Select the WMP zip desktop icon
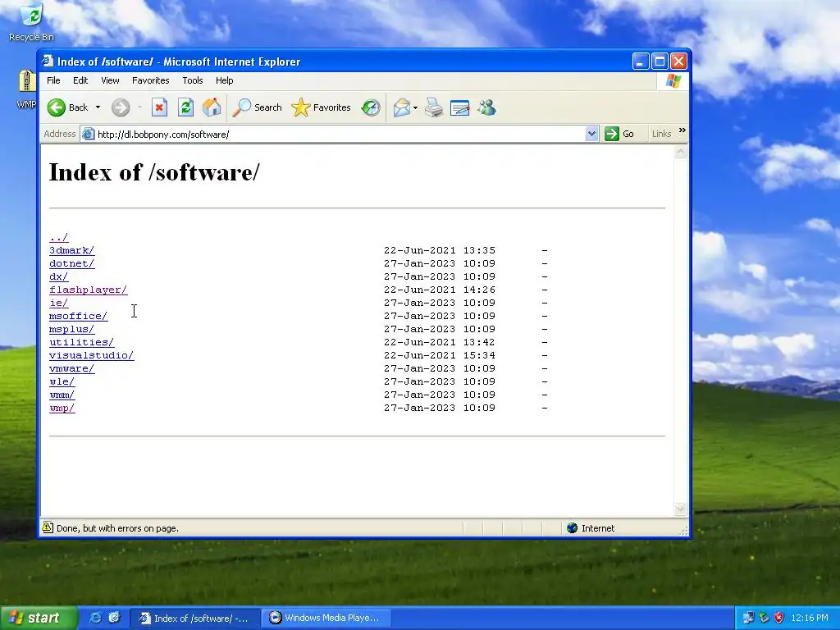This screenshot has height=630, width=840. click(x=26, y=89)
